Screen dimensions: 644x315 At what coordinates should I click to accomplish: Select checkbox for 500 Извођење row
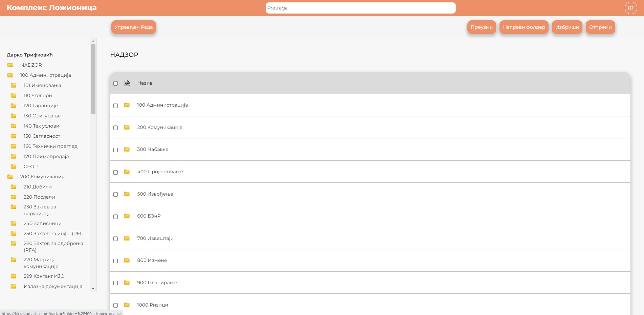(115, 194)
